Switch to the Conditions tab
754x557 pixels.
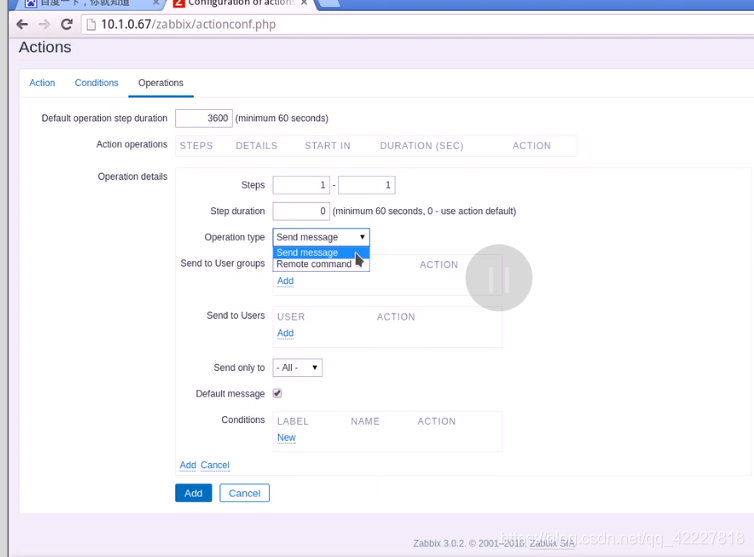tap(96, 83)
